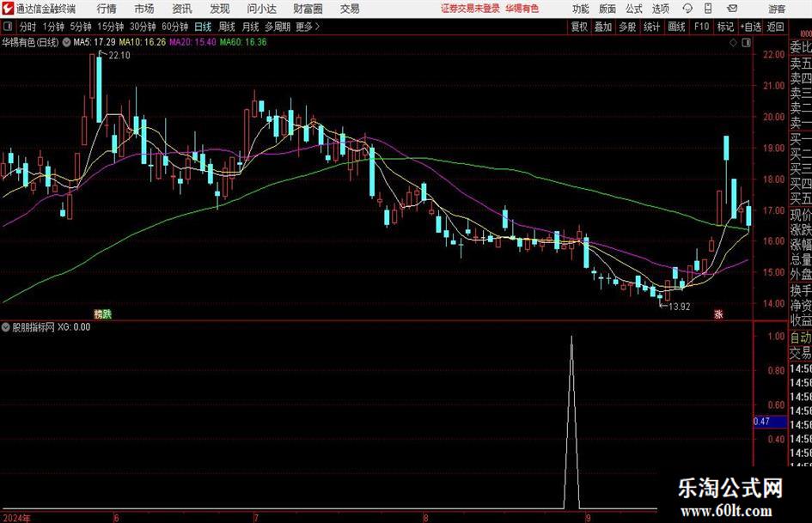Switch to the 1分钟 period tab
This screenshot has width=812, height=523.
[x=53, y=27]
